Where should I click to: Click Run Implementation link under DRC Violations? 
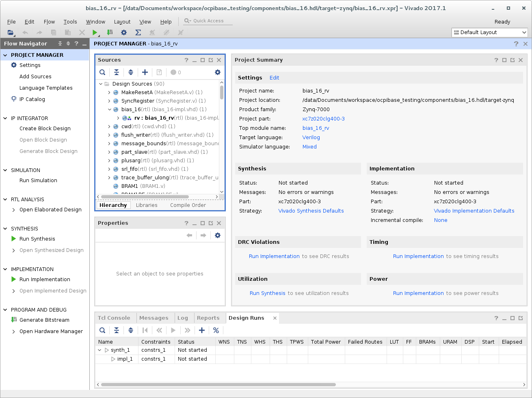pyautogui.click(x=274, y=256)
